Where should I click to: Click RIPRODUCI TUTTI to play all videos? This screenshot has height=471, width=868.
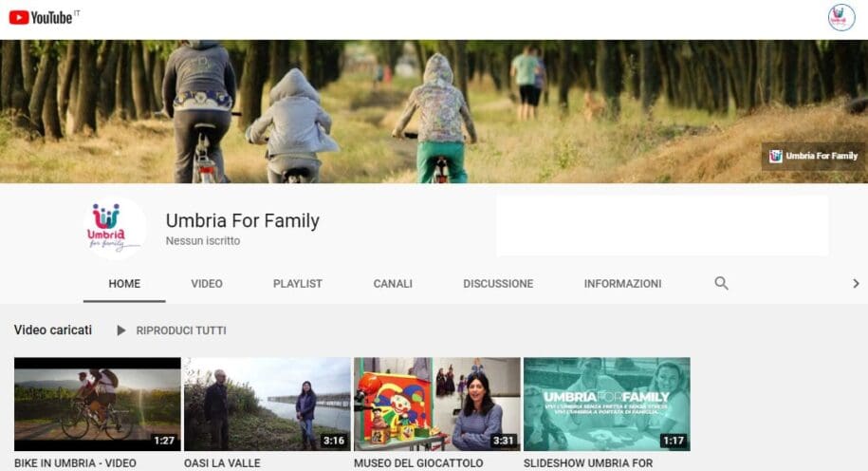(x=181, y=330)
